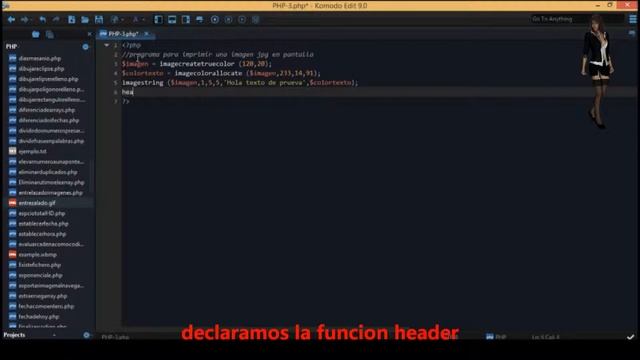Open the open-files list icon in sidebar

(x=50, y=34)
